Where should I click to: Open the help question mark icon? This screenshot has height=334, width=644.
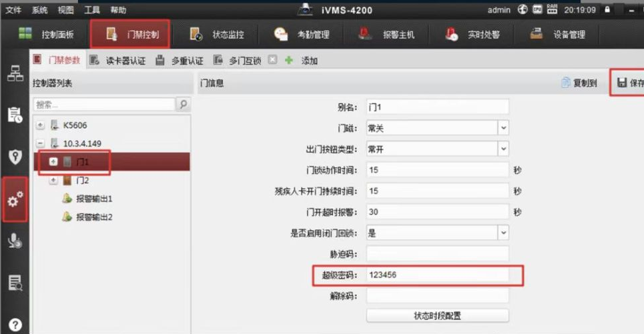(x=15, y=325)
